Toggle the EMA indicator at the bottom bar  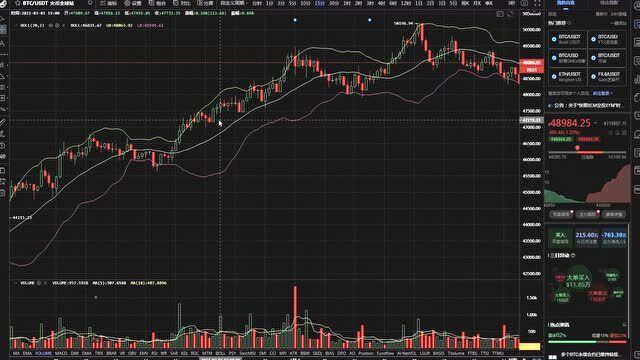click(27, 353)
